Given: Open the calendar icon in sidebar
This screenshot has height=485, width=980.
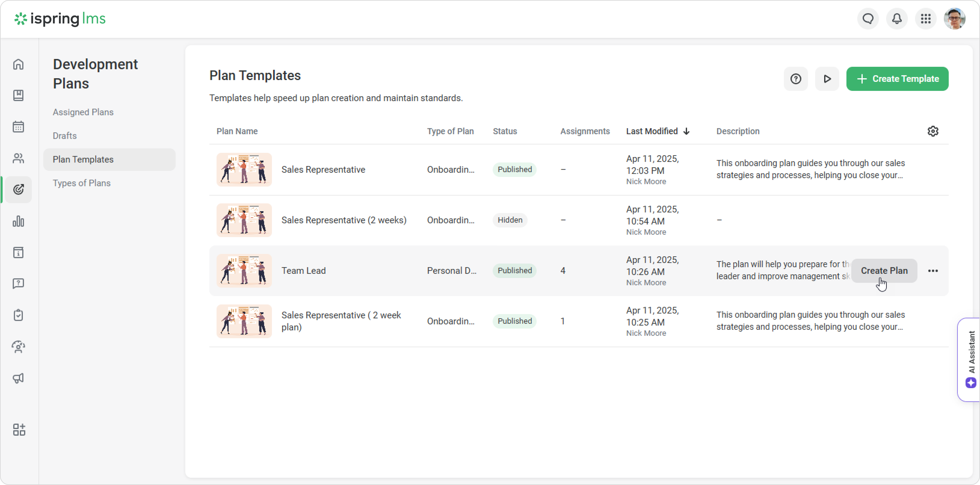Looking at the screenshot, I should point(18,127).
